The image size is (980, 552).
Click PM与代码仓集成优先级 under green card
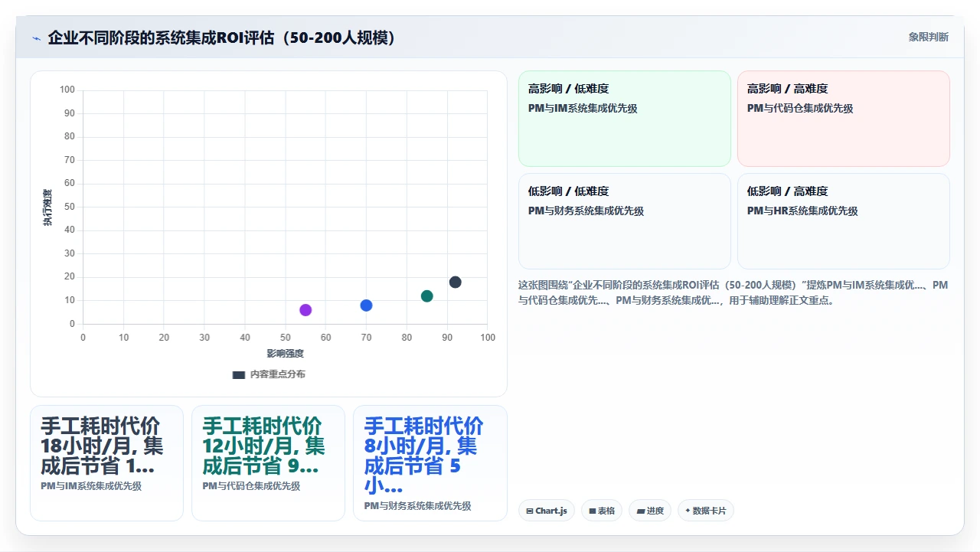pos(251,485)
